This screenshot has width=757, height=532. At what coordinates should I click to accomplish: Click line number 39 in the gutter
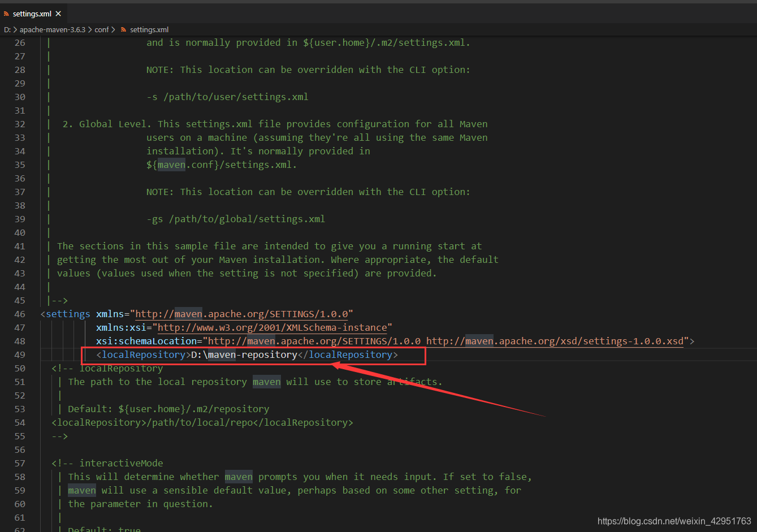point(20,219)
